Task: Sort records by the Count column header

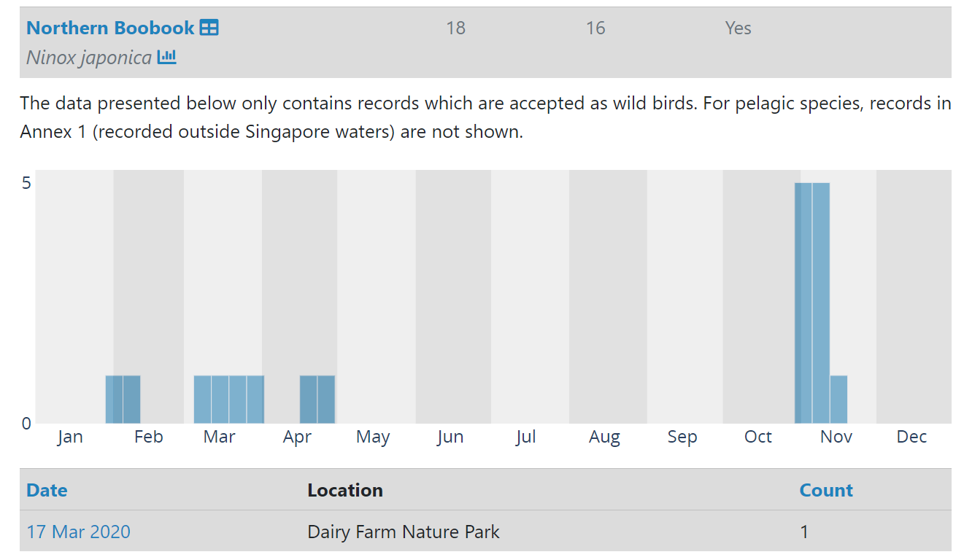Action: (x=826, y=490)
